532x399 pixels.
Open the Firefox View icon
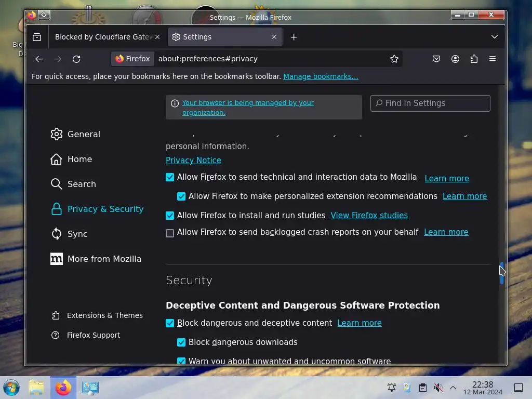(37, 37)
